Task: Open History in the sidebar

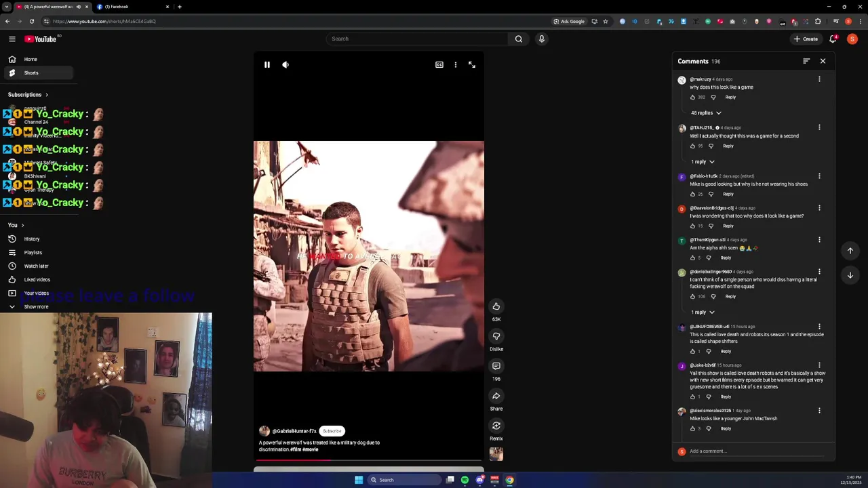Action: click(x=38, y=239)
